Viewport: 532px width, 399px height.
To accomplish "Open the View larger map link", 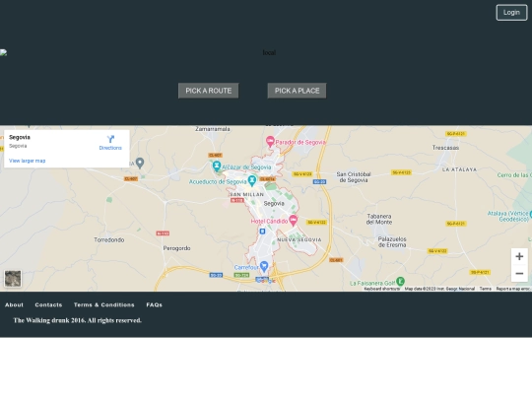I will [x=28, y=161].
